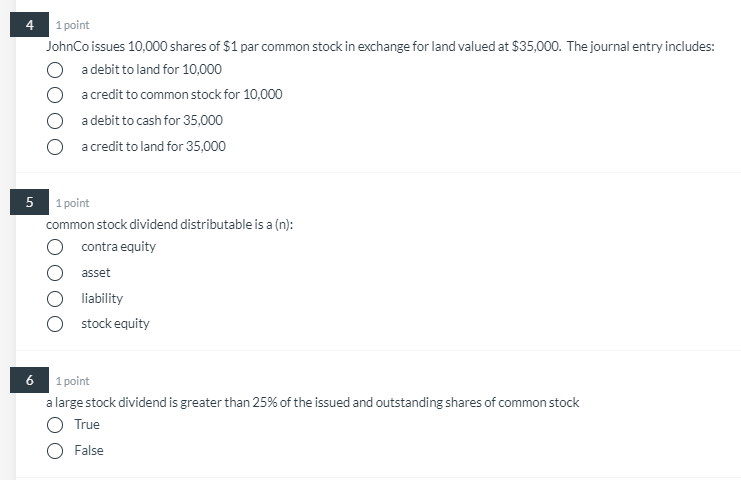
Task: Click the question 5 number badge
Action: pos(29,202)
